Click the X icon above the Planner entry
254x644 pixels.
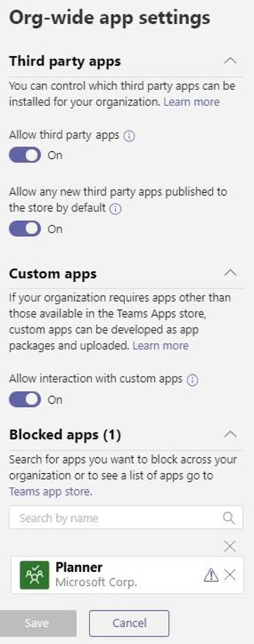pos(230,546)
